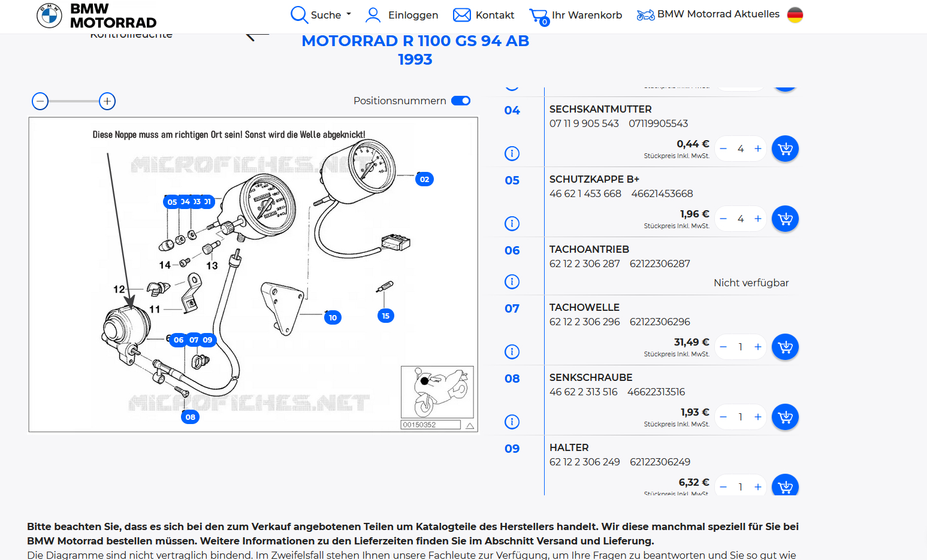927x560 pixels.
Task: Click the Einloggen user icon
Action: (373, 15)
